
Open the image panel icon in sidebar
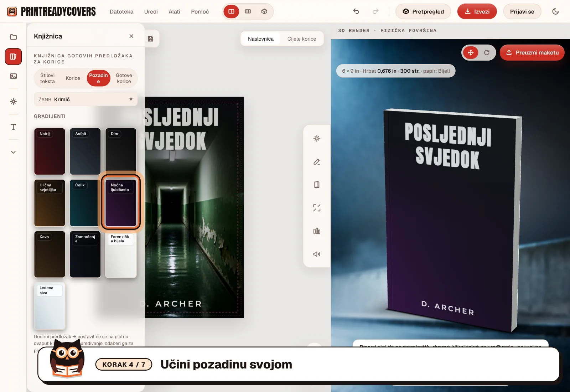13,76
